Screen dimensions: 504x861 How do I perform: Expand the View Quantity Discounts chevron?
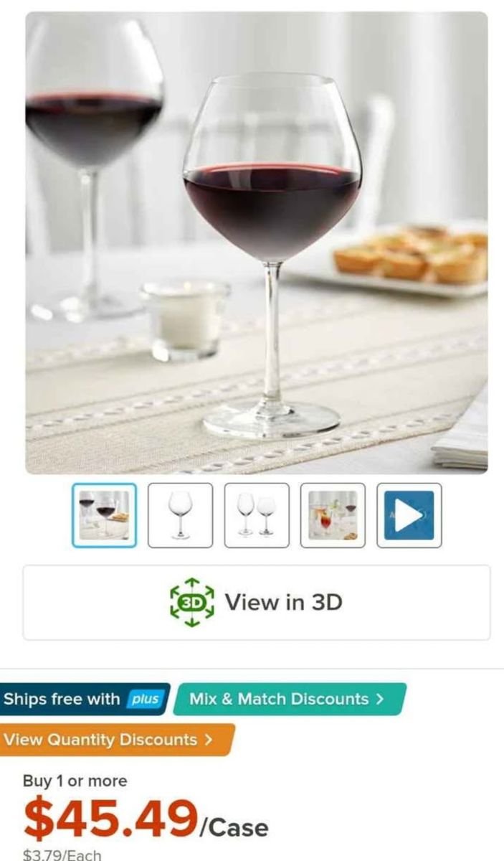pos(208,740)
